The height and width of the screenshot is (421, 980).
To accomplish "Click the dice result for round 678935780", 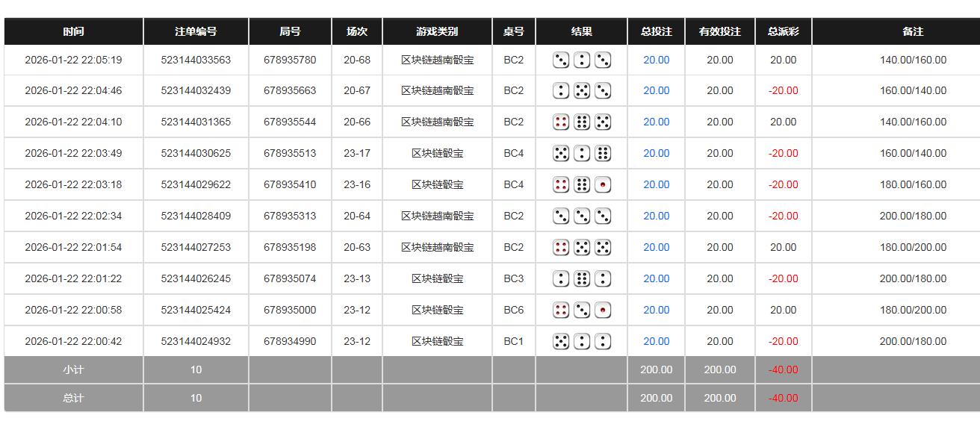I will click(x=582, y=60).
